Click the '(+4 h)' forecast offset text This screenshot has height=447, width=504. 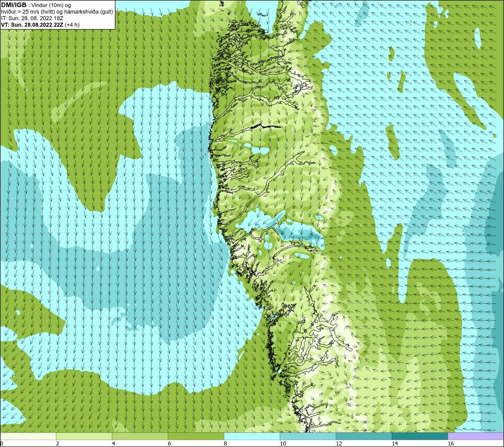point(72,25)
